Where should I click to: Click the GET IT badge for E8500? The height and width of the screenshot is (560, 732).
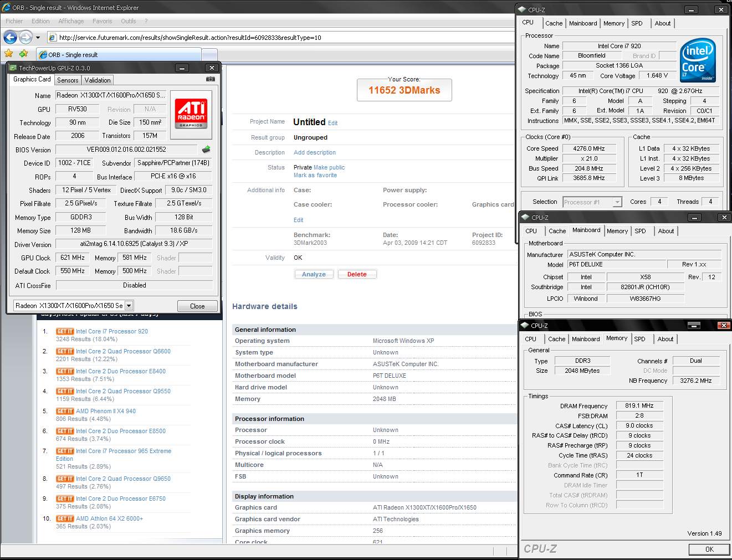pos(65,431)
